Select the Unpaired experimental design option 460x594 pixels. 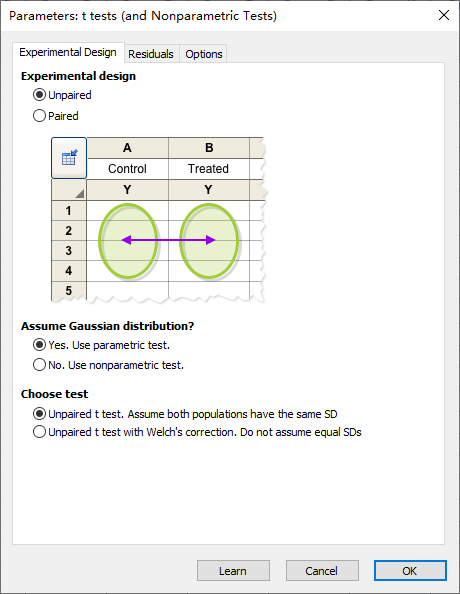(x=63, y=95)
